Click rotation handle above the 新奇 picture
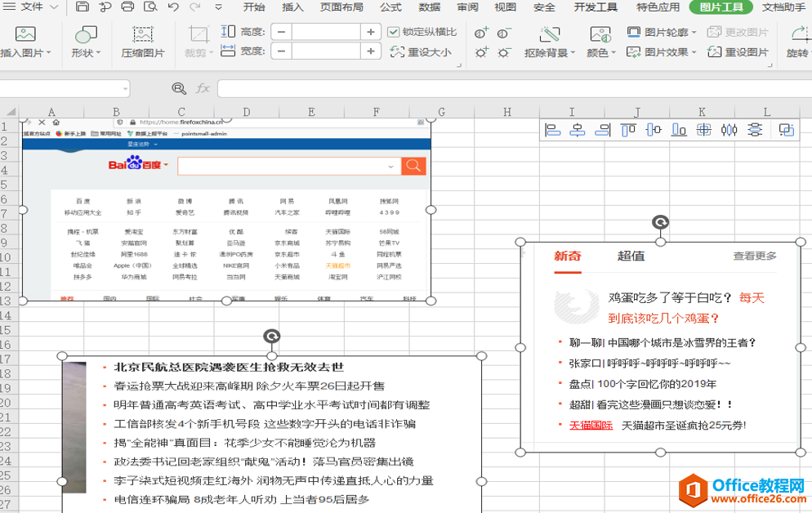Screen dimensions: 812x513 pos(660,222)
